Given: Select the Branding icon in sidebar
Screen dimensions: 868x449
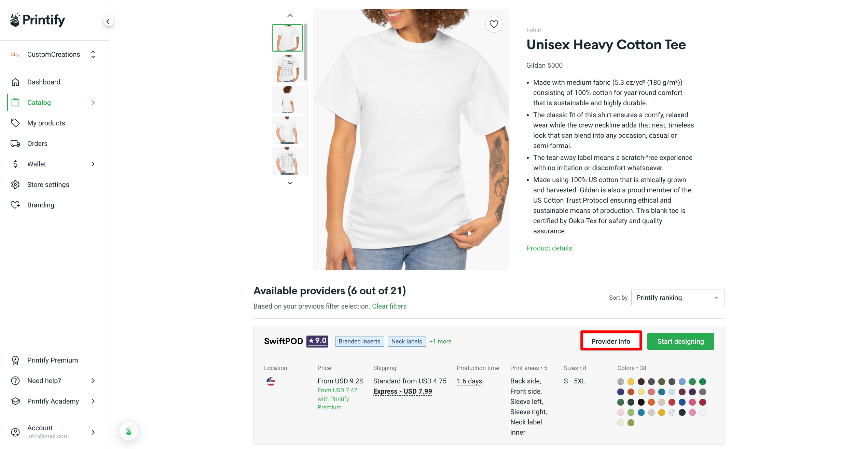Looking at the screenshot, I should pos(16,205).
